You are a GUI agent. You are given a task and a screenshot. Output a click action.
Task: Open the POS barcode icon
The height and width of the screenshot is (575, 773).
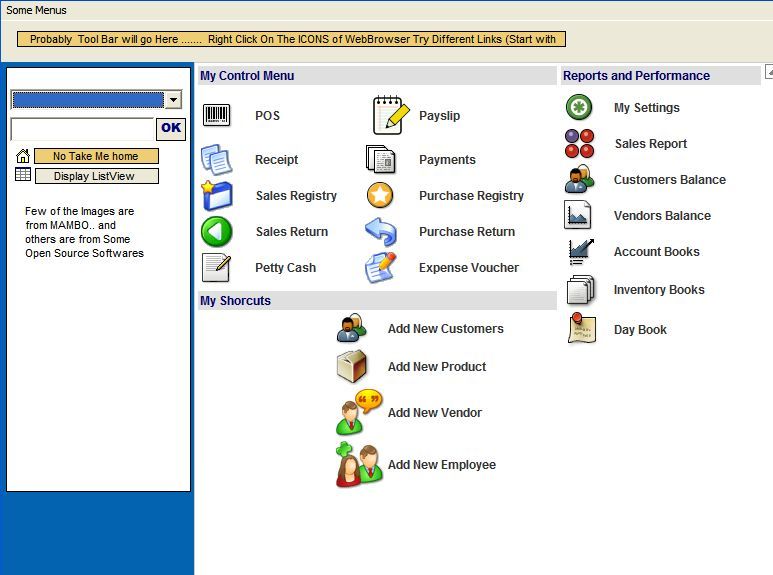tap(216, 115)
